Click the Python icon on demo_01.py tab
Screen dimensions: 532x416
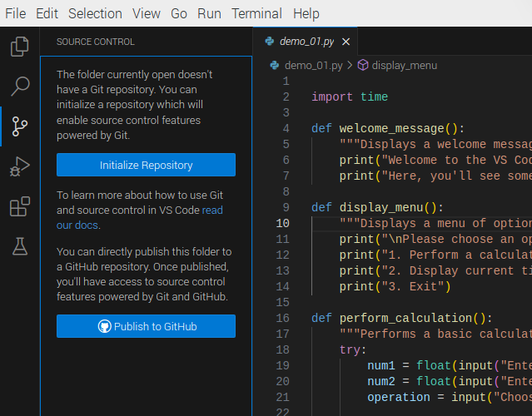click(x=270, y=42)
